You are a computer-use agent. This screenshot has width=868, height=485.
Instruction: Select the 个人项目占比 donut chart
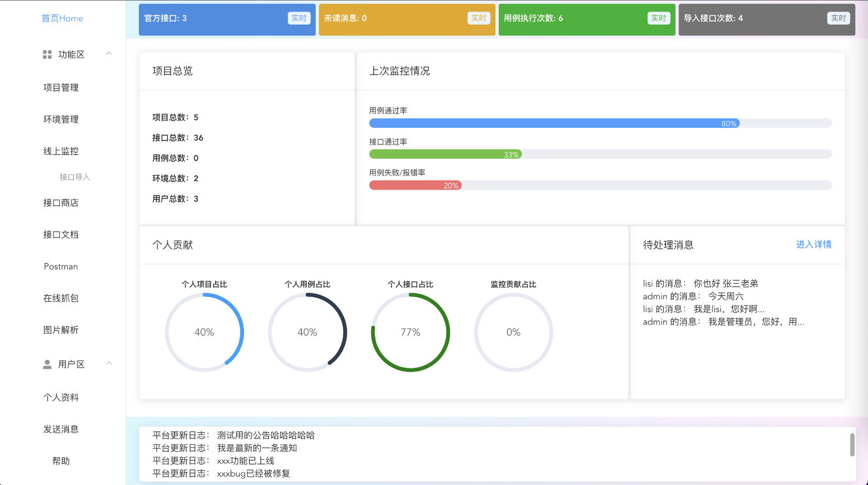(x=205, y=332)
